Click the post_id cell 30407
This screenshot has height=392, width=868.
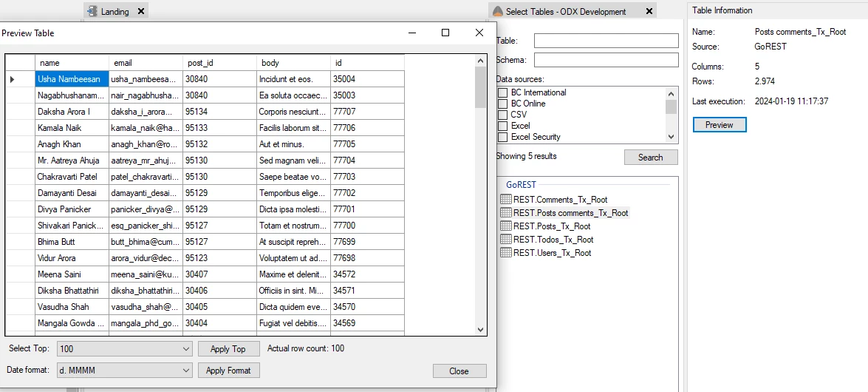pyautogui.click(x=219, y=274)
